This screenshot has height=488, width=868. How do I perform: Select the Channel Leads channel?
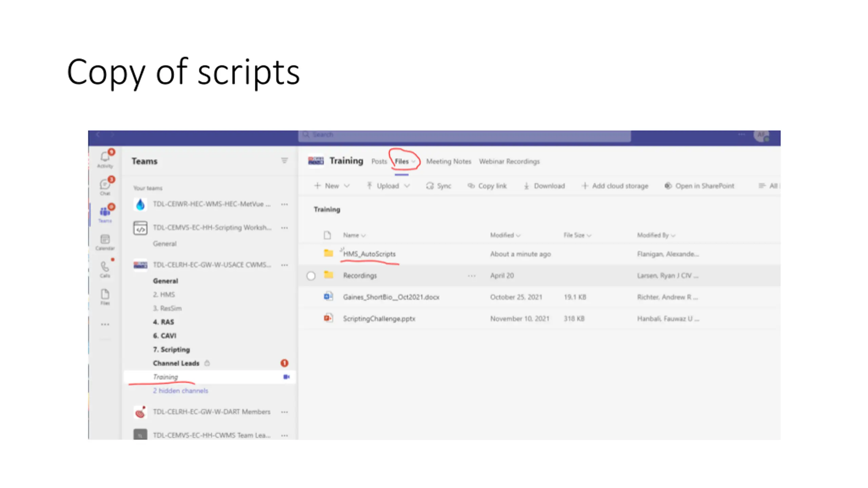coord(176,363)
